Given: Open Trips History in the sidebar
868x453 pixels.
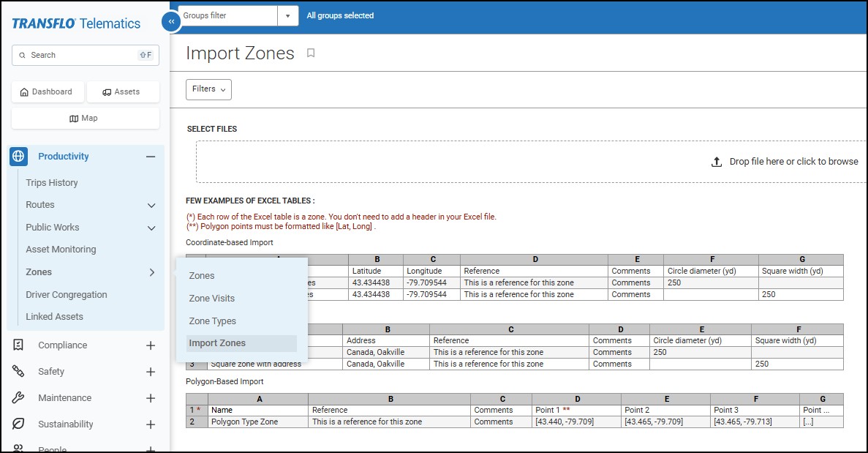Looking at the screenshot, I should (x=52, y=183).
